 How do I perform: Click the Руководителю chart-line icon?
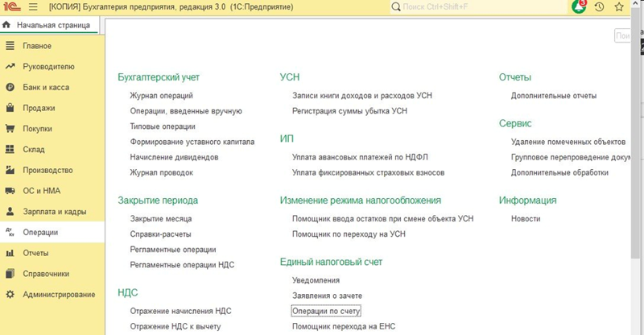10,66
